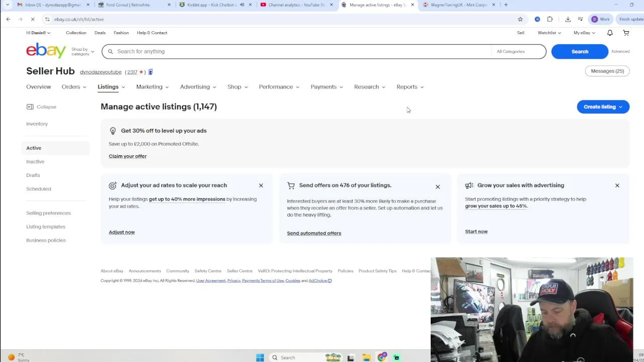Click the megaphone advertising icon
Image resolution: width=644 pixels, height=362 pixels.
469,186
